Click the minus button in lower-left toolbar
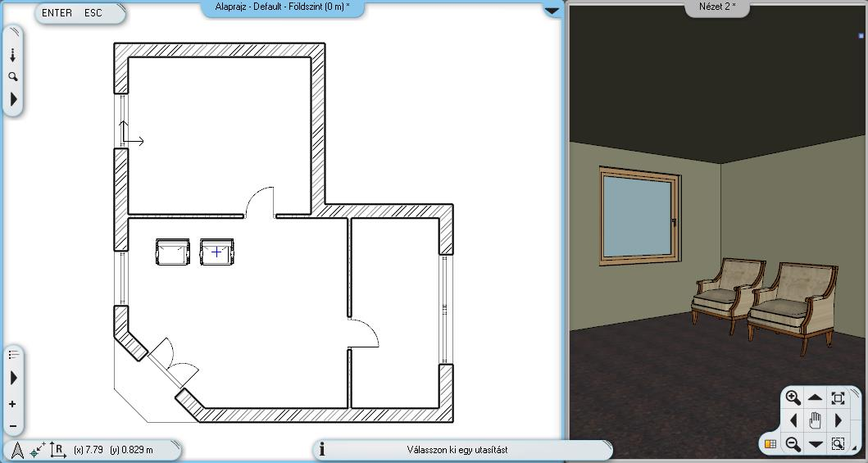 pyautogui.click(x=13, y=426)
